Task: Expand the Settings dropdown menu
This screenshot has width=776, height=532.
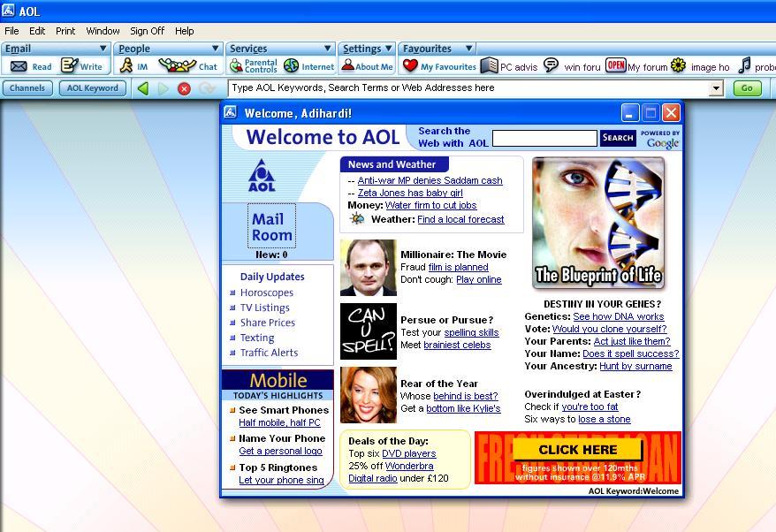Action: (x=389, y=49)
